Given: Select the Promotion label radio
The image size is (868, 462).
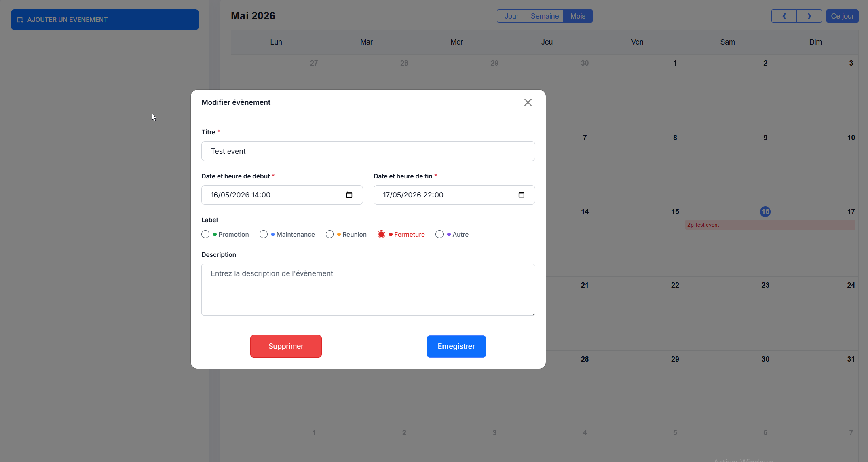Looking at the screenshot, I should tap(205, 235).
